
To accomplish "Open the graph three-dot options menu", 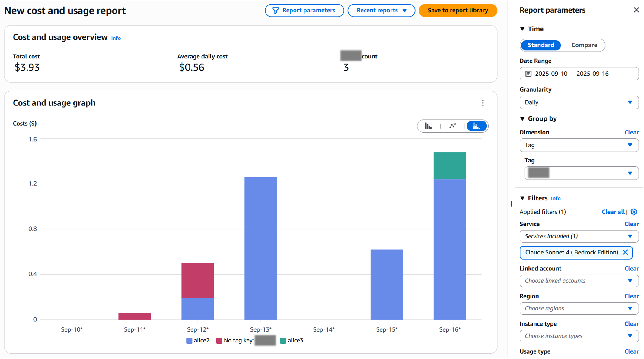I will point(483,103).
